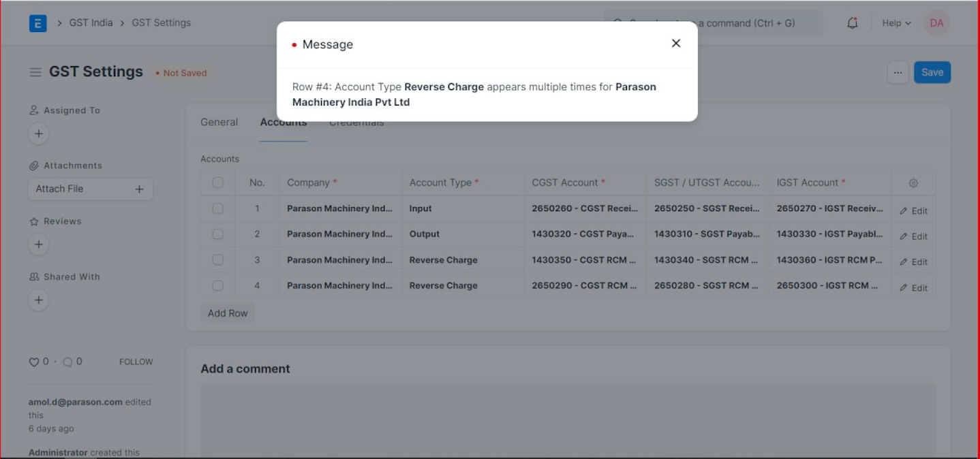The width and height of the screenshot is (980, 459).
Task: Click Add Row below the Accounts table
Action: pos(227,313)
